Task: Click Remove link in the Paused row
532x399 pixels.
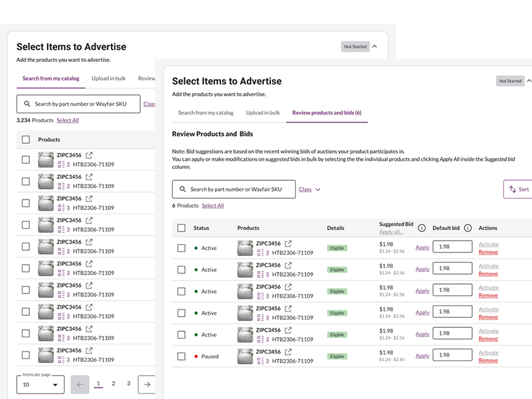Action: [488, 360]
